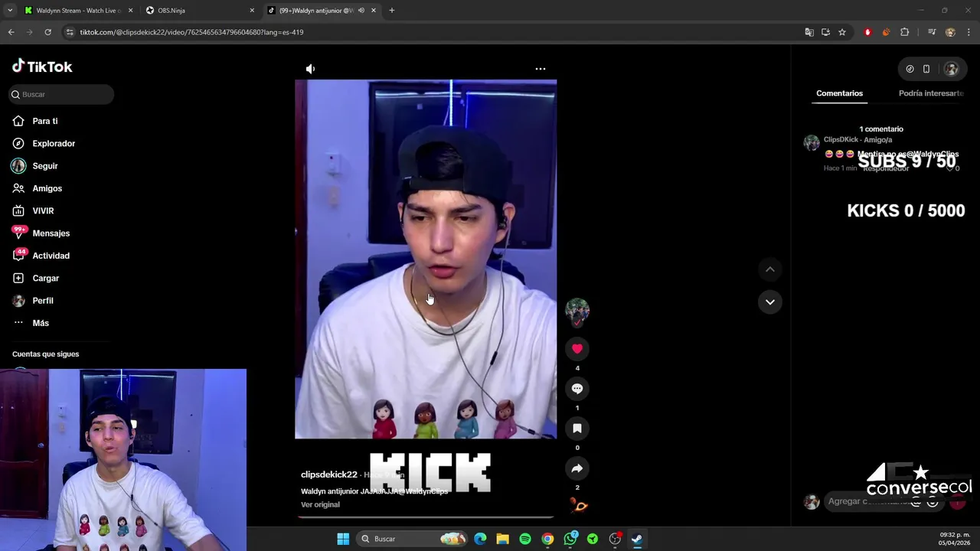The width and height of the screenshot is (980, 551).
Task: Click Responder on the comment
Action: [886, 168]
